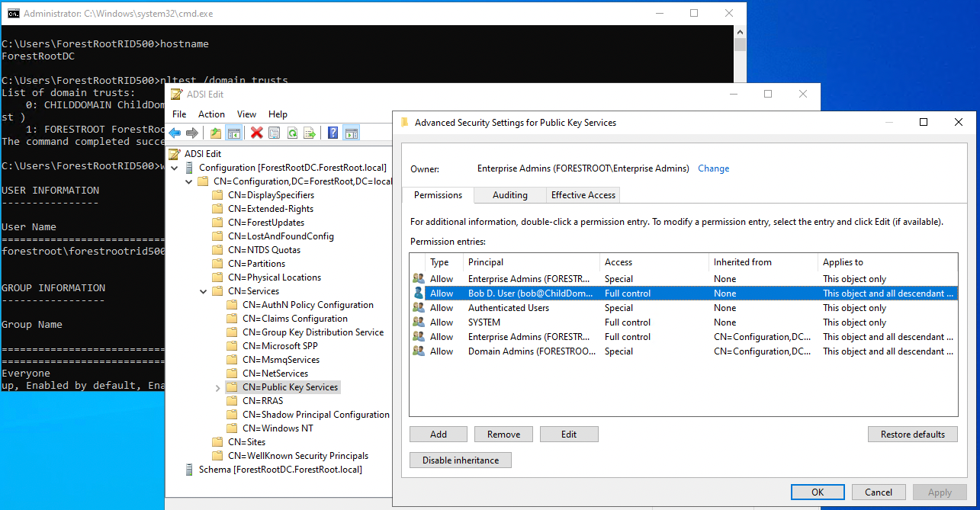980x510 pixels.
Task: Select CN=Shadow Principal Configuration node
Action: (x=316, y=415)
